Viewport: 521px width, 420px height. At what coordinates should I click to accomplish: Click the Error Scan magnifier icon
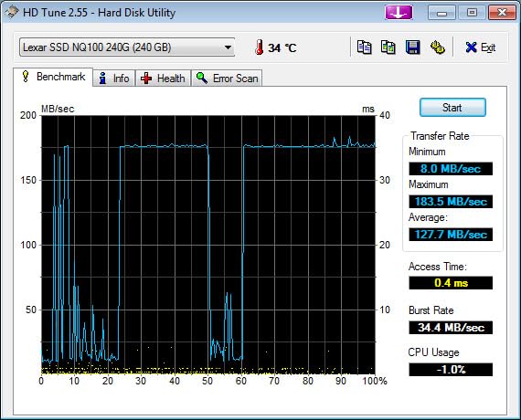202,78
